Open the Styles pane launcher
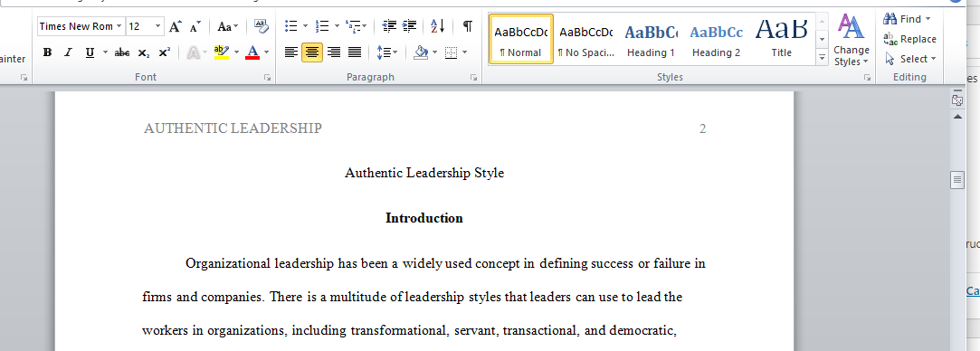980x351 pixels. tap(867, 78)
